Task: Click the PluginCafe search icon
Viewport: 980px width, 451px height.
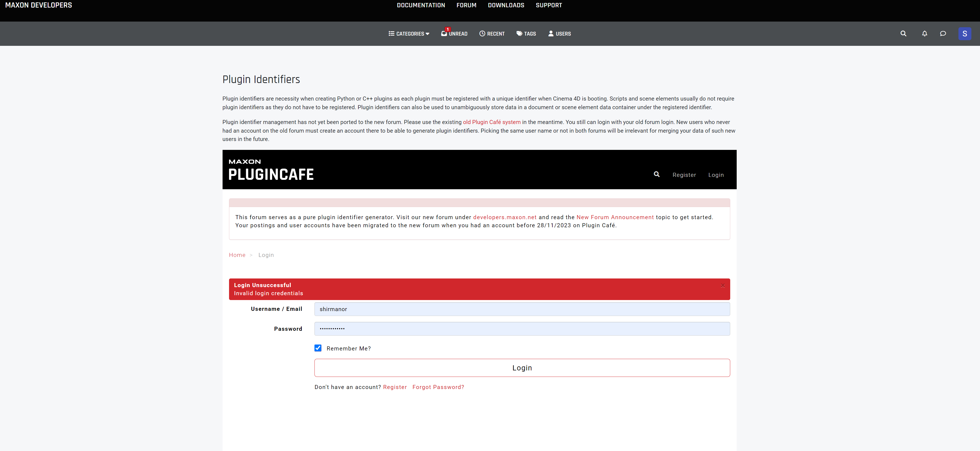Action: (x=656, y=174)
